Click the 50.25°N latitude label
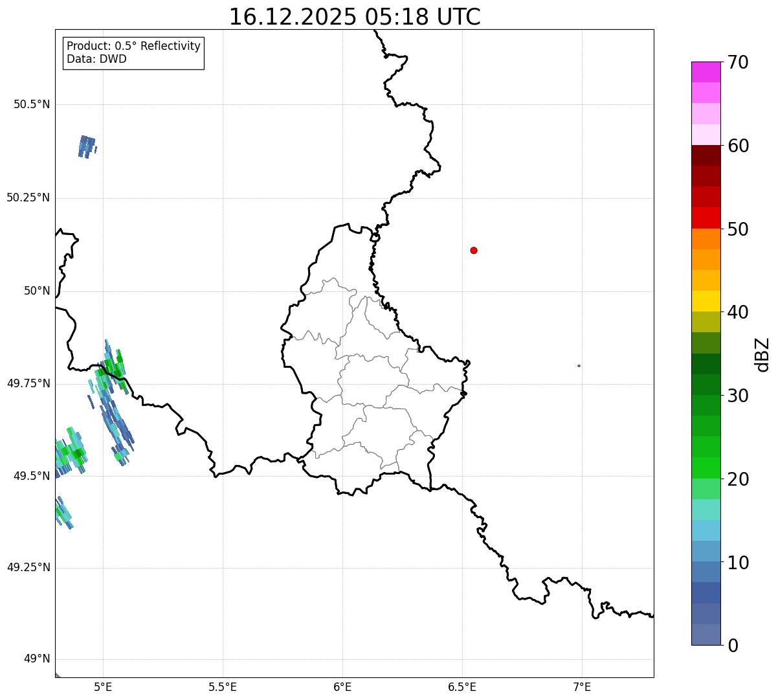Viewport: 778px width, 700px height. click(x=28, y=198)
